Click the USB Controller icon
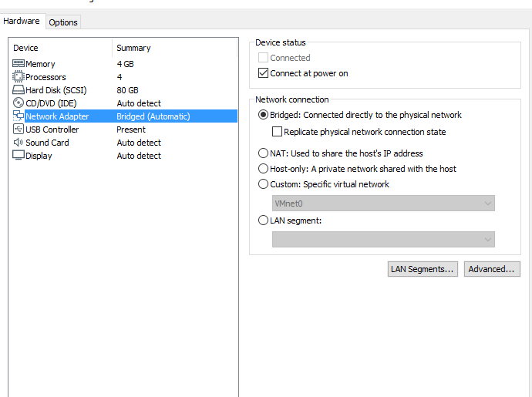Viewport: 532px width, 397px height. point(19,129)
